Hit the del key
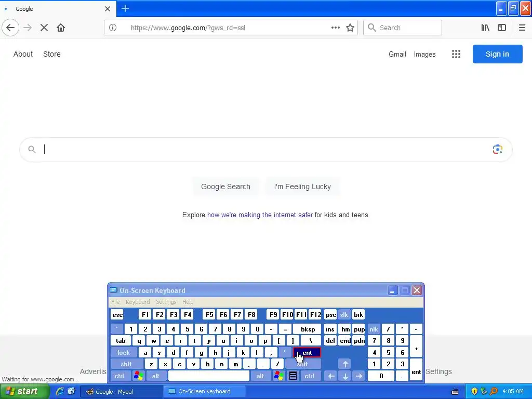 [x=330, y=341]
